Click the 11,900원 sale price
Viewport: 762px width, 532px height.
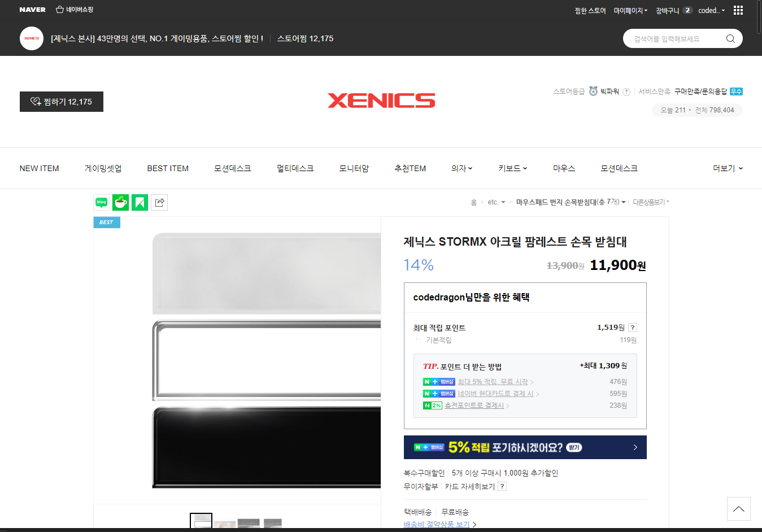pyautogui.click(x=618, y=265)
